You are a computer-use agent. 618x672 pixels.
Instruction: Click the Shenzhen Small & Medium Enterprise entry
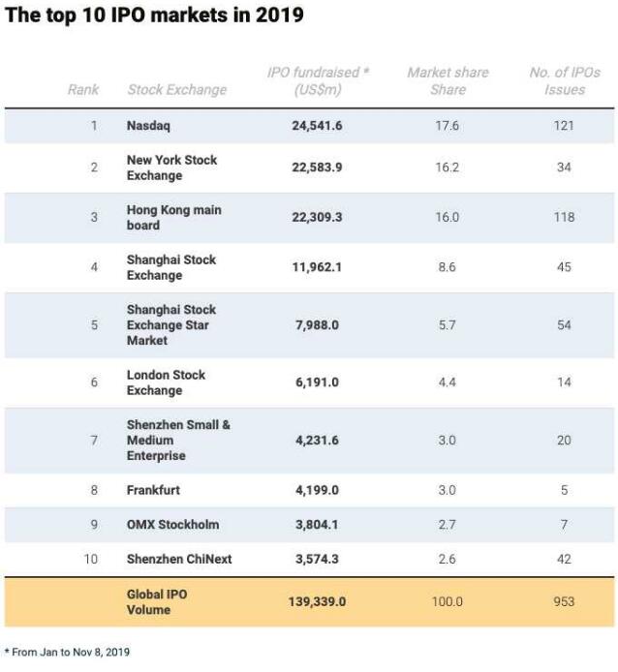click(178, 441)
